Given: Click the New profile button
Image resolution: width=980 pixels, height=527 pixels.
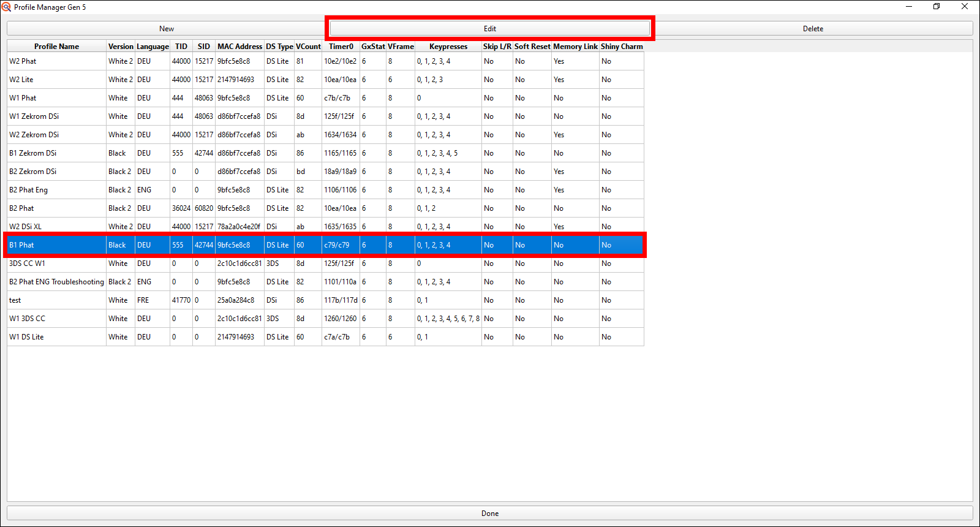Looking at the screenshot, I should pos(167,29).
